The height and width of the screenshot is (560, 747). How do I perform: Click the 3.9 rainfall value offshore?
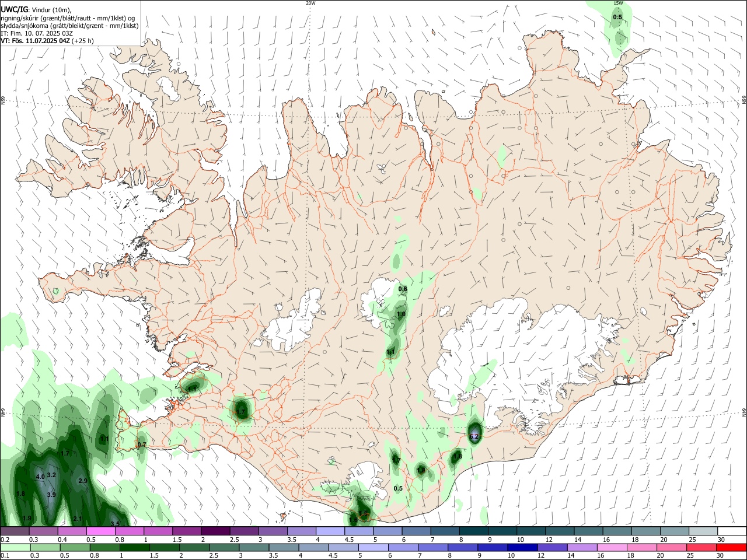coord(51,495)
